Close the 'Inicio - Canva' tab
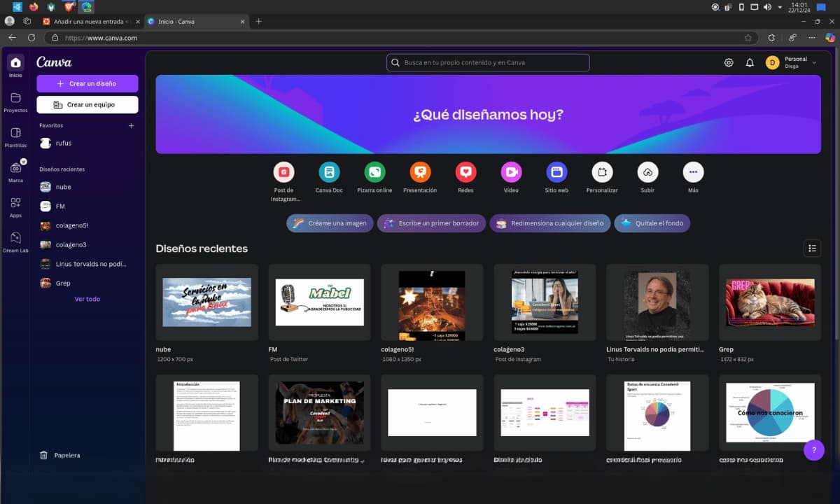Viewport: 840px width, 504px height. (x=243, y=22)
